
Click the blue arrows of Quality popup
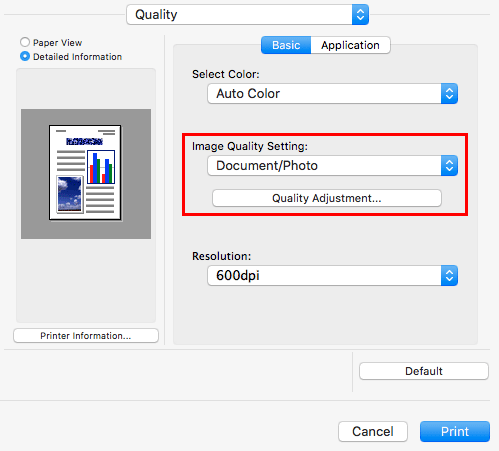(360, 15)
